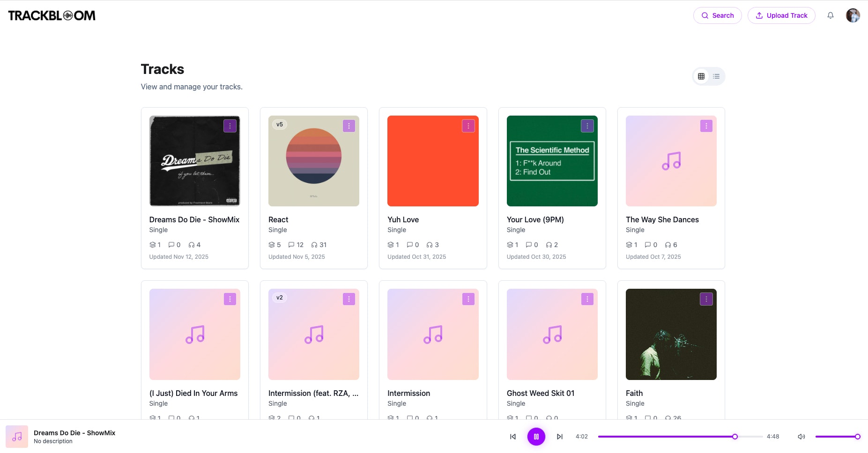Click Upload Track button
Image resolution: width=868 pixels, height=453 pixels.
click(x=781, y=15)
